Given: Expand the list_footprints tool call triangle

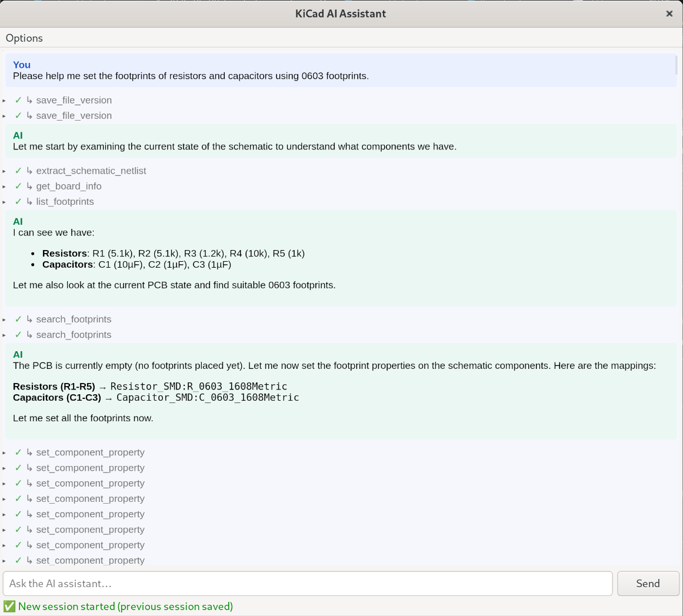Looking at the screenshot, I should click(4, 202).
